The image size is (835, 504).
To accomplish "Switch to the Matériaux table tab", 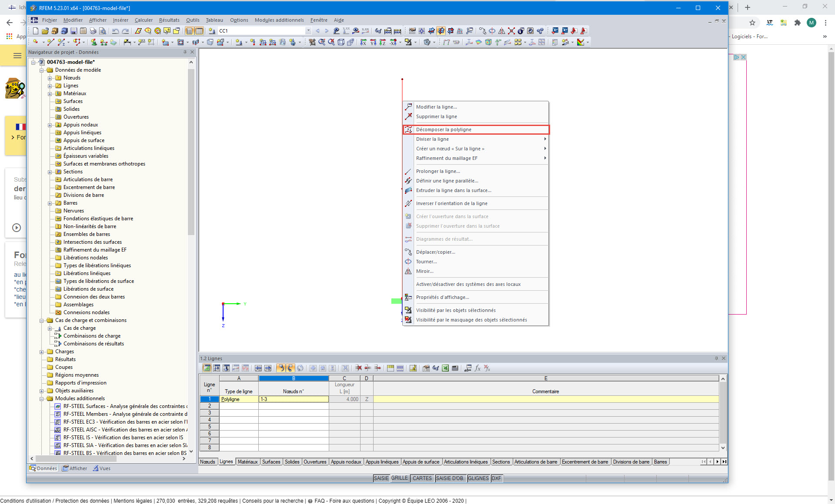I will point(247,462).
